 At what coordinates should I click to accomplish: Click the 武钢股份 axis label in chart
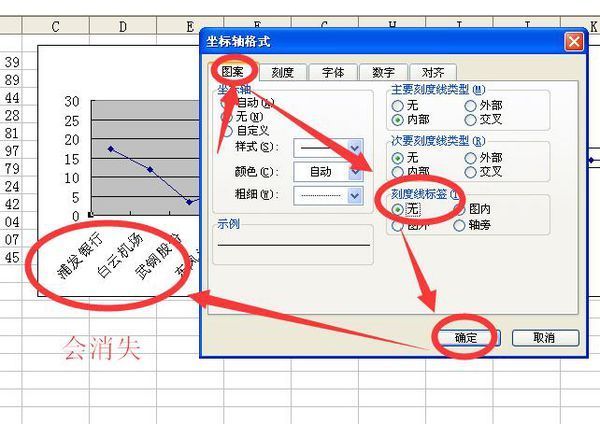tap(158, 256)
